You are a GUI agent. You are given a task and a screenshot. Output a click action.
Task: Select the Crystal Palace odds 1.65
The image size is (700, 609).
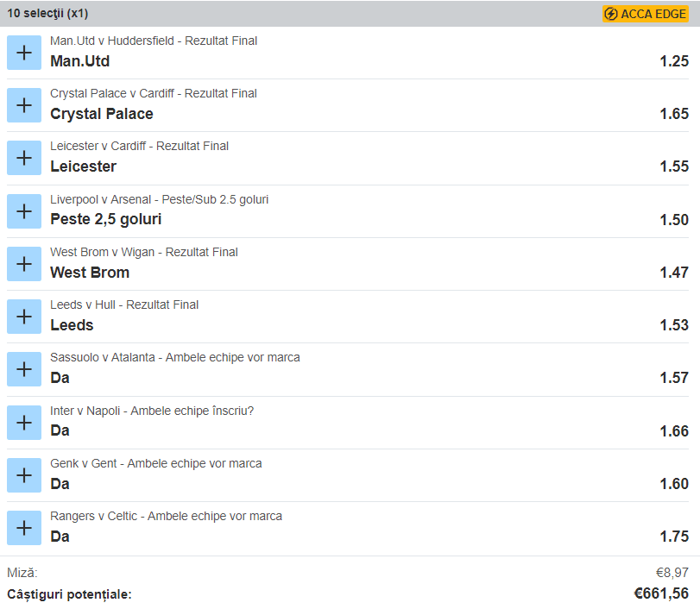[674, 114]
